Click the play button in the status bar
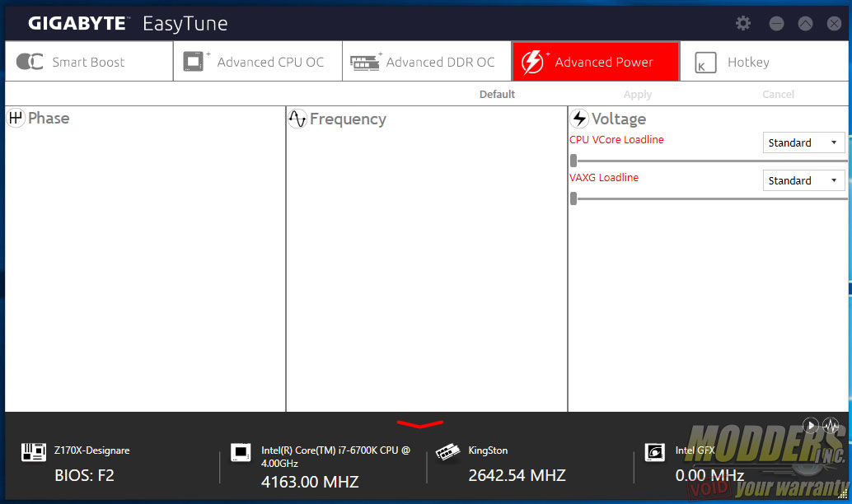Viewport: 852px width, 504px height. coord(811,425)
